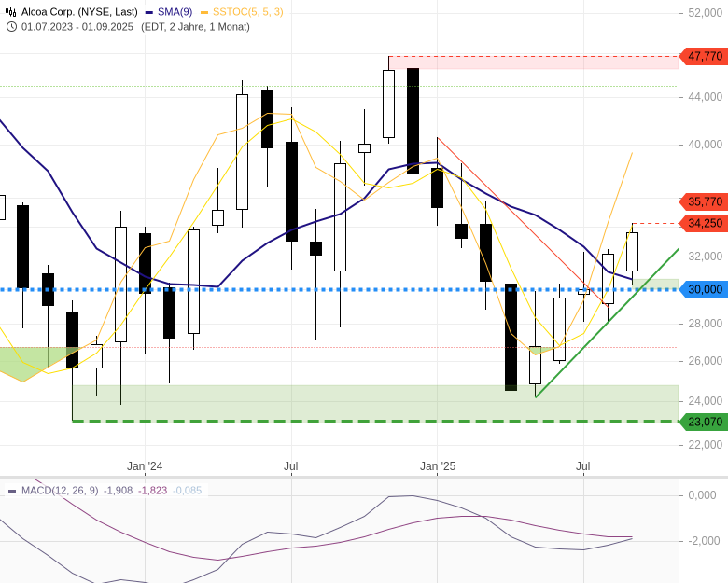Click the MACD(12, 26, 9) indicator label
The height and width of the screenshot is (583, 728).
tap(60, 491)
